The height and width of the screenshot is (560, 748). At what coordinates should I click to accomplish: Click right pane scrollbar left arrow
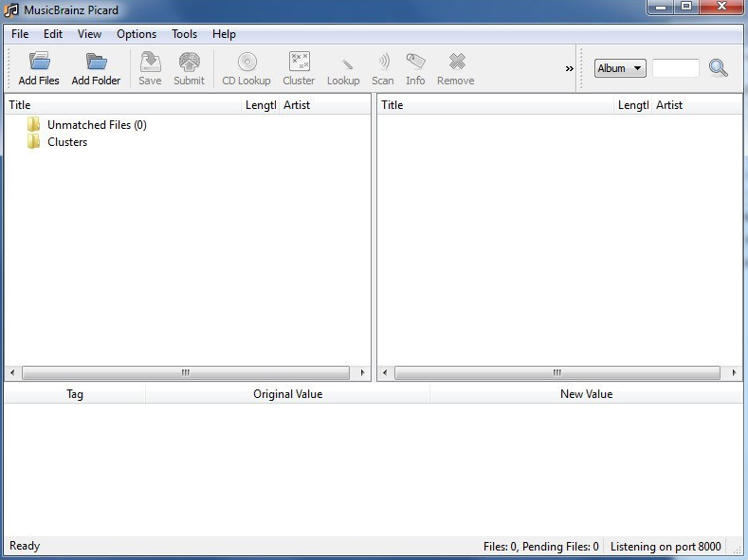tap(385, 372)
